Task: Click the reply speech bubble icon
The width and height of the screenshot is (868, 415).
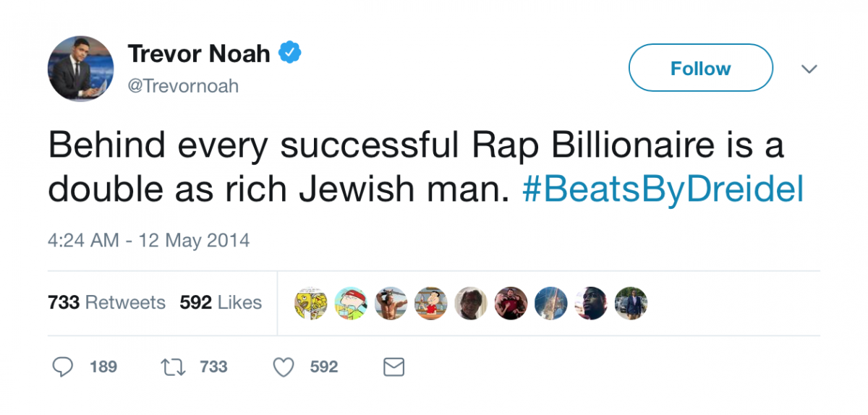Action: tap(64, 367)
